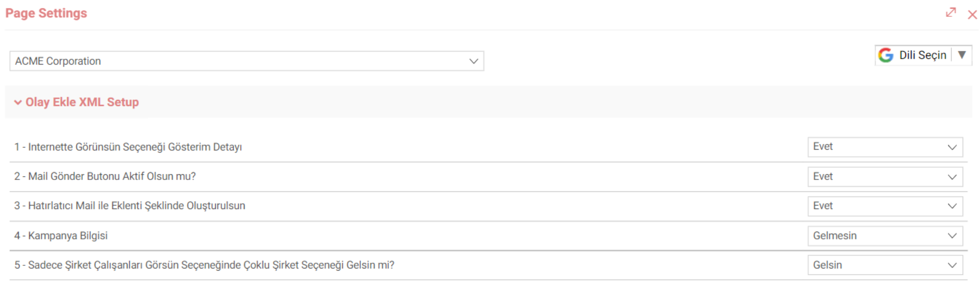Open the Çoklu Şirket Gelsin dropdown
This screenshot has height=284, width=980.
[x=885, y=265]
